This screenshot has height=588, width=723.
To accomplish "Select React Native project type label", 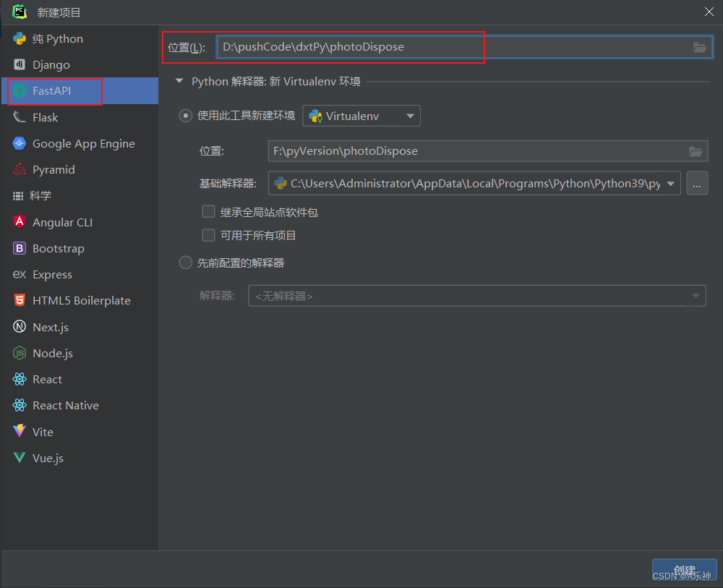I will pos(66,406).
